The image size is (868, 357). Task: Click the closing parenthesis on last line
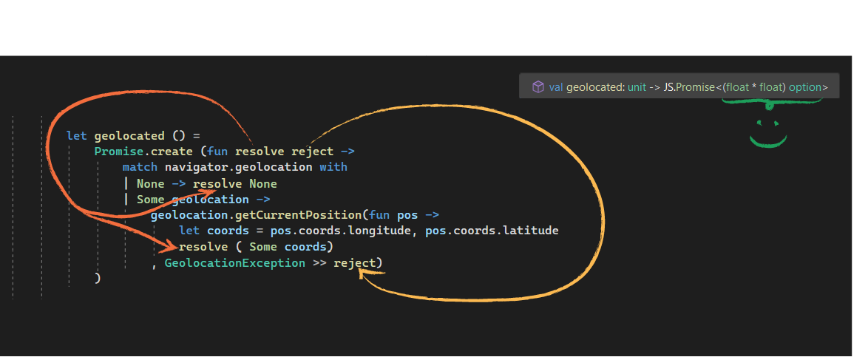click(x=98, y=277)
